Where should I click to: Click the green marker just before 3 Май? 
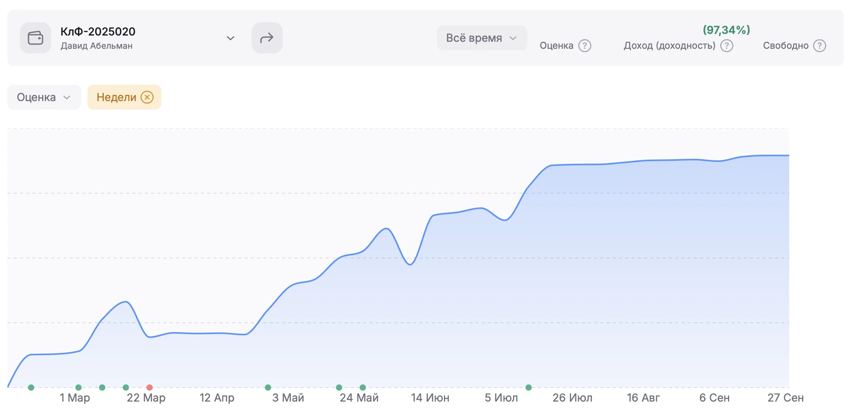[268, 388]
